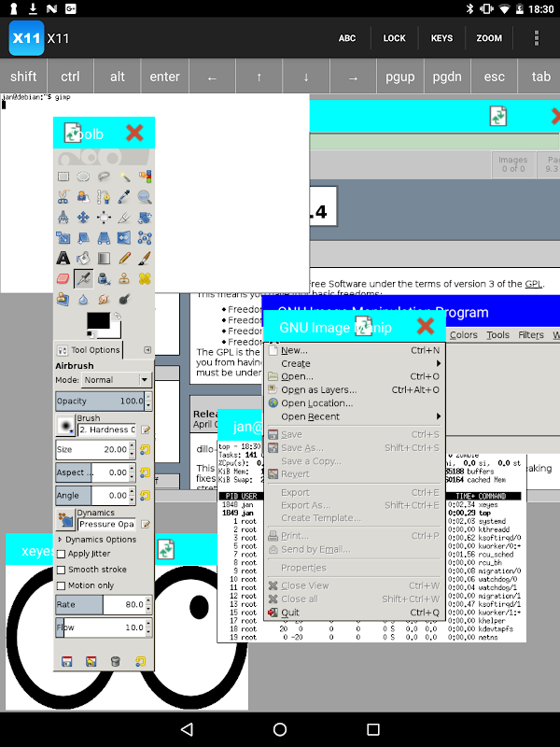Toggle the LOCK option in X11 bar
The height and width of the screenshot is (747, 560).
pyautogui.click(x=394, y=38)
